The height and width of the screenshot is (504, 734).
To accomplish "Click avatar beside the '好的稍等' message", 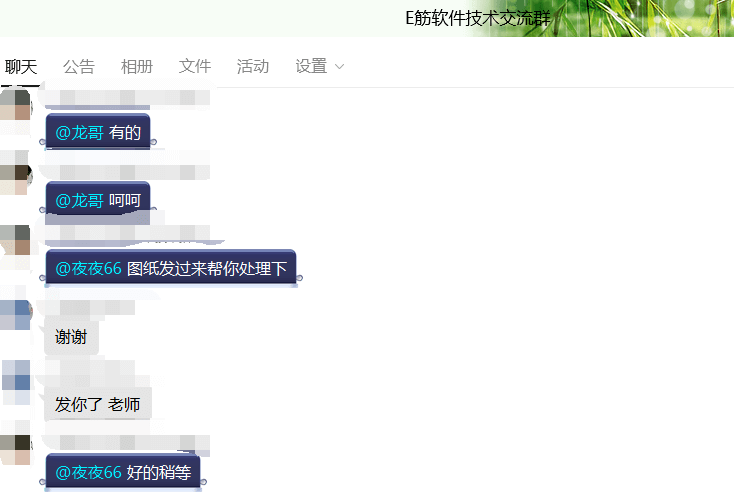I will [x=15, y=449].
